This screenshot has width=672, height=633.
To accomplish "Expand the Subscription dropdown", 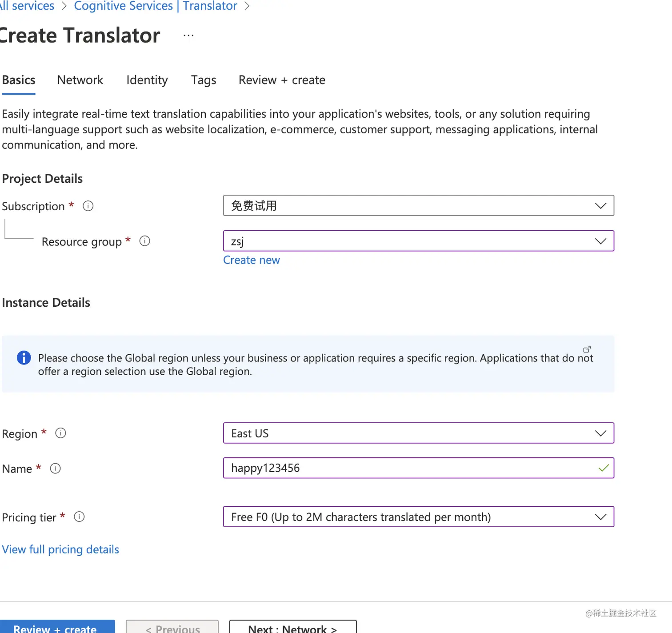I will click(x=419, y=205).
